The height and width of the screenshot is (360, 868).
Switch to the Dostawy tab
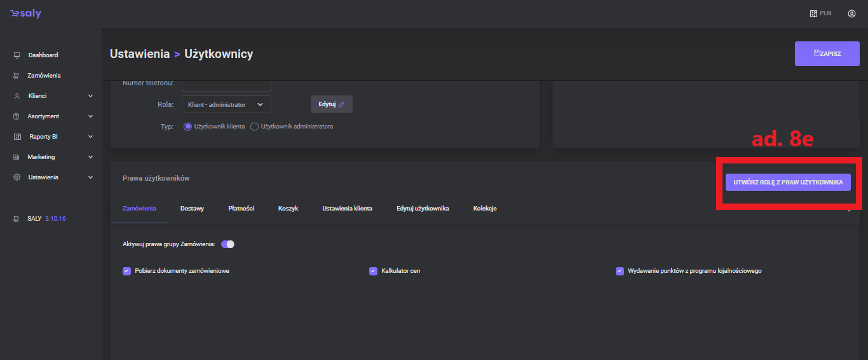192,209
